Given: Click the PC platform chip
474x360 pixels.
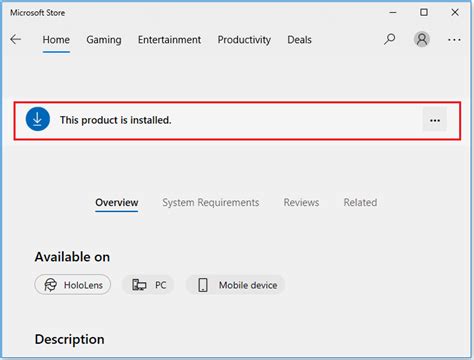Looking at the screenshot, I should 148,285.
